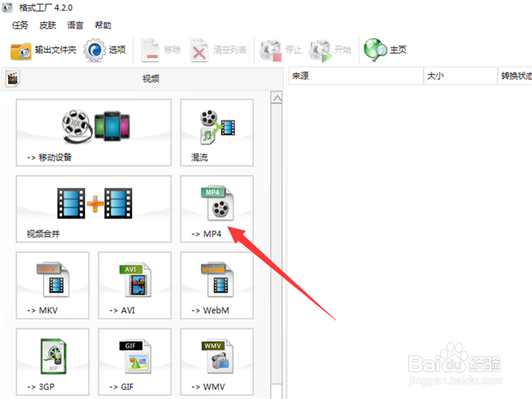
Task: Open the 选项 options gear
Action: pos(105,51)
